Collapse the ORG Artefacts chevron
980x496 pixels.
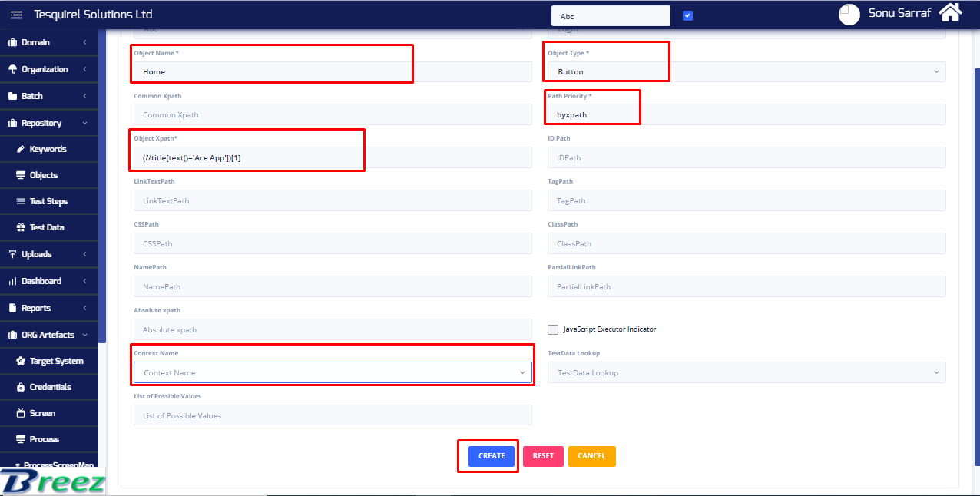[x=84, y=335]
